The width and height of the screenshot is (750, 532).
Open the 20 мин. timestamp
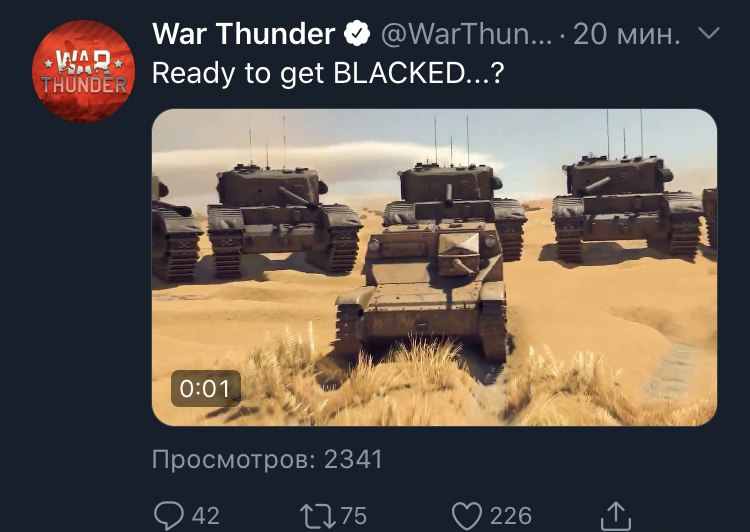click(x=626, y=34)
